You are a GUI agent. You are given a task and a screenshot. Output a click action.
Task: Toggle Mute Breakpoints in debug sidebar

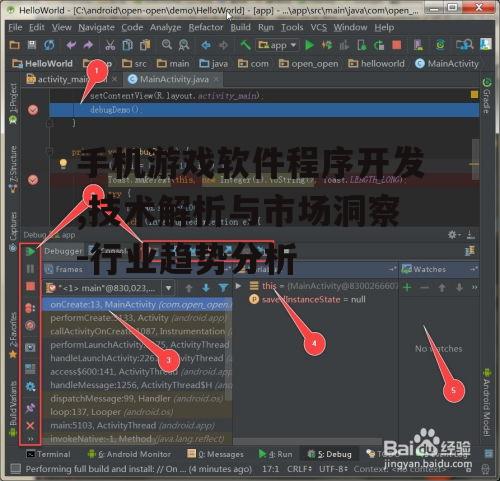(x=30, y=325)
